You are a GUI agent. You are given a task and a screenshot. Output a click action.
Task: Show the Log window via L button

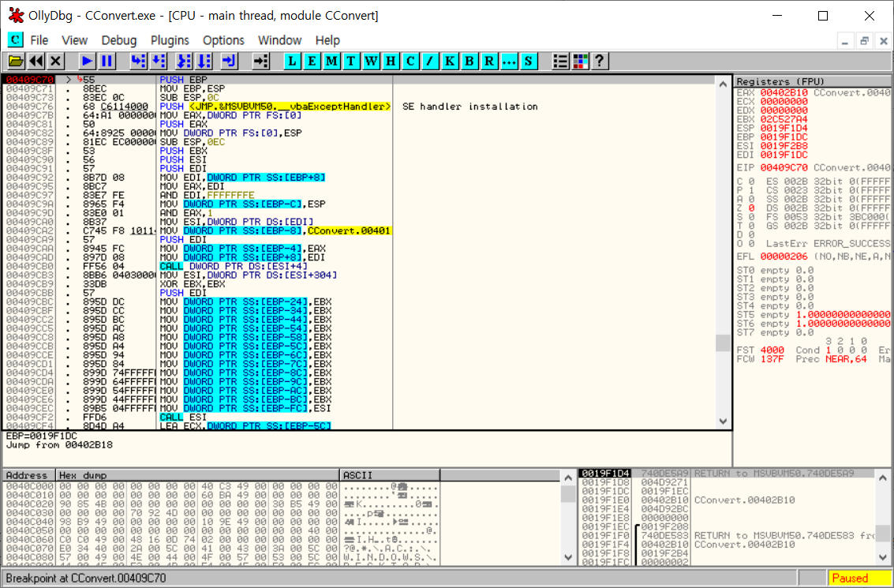click(x=293, y=61)
